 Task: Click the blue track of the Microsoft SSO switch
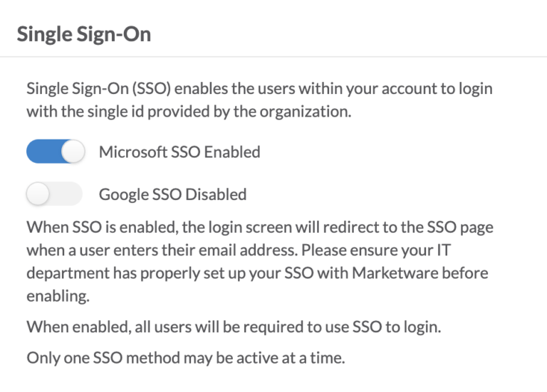43,152
